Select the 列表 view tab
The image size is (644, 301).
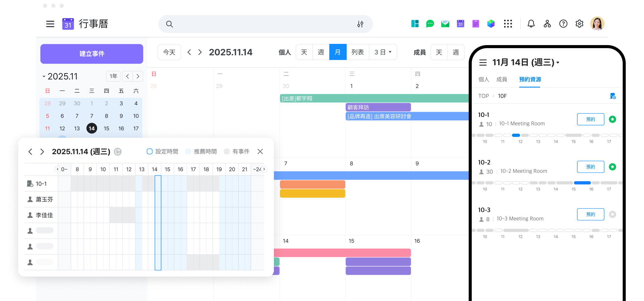[x=357, y=52]
